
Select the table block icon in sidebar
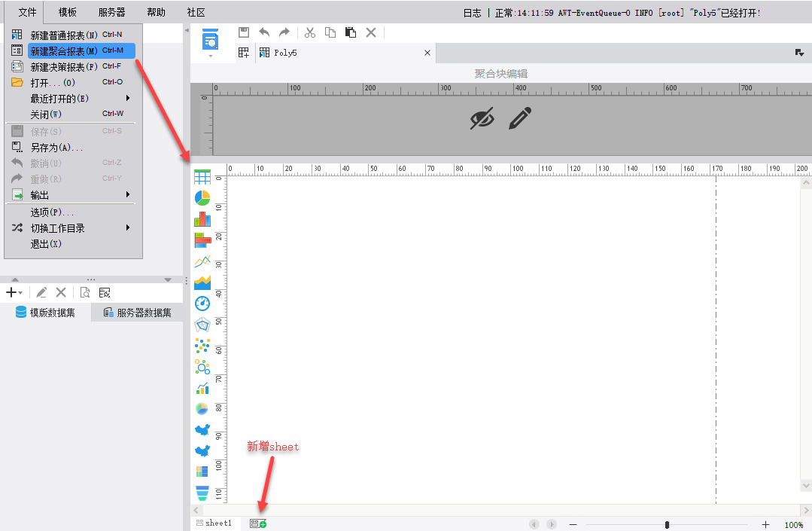point(202,177)
